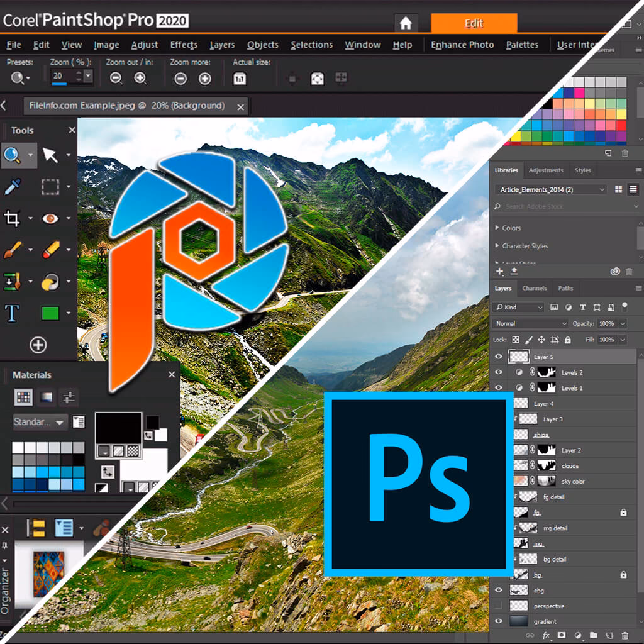Viewport: 644px width, 644px height.
Task: Click the fx layer styles icon
Action: tap(546, 636)
